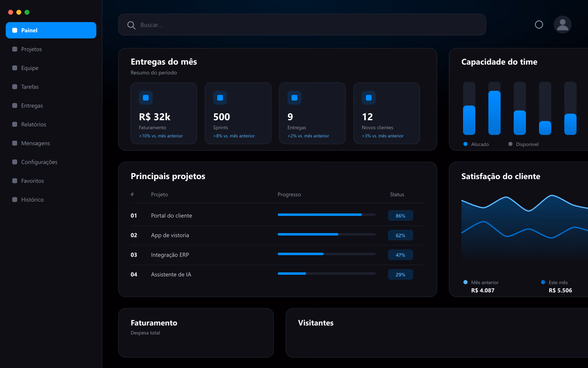This screenshot has width=588, height=368.
Task: Select the 500 Sprints value
Action: (x=222, y=117)
